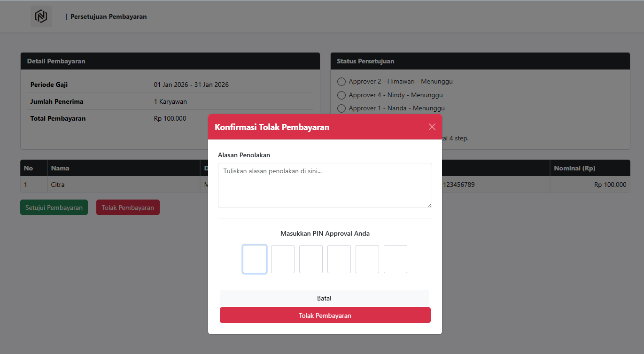Viewport: 644px width, 354px height.
Task: Click the Nominal (Rp) column header
Action: coord(574,168)
